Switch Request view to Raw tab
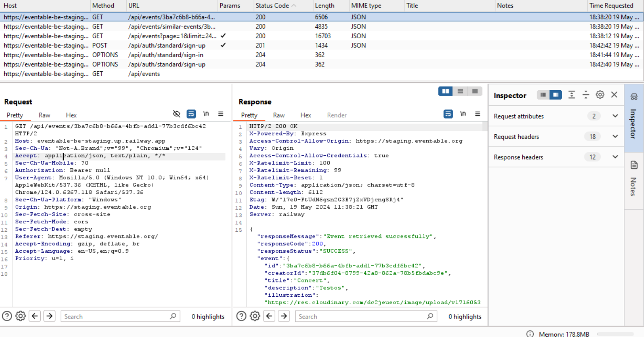The height and width of the screenshot is (337, 644). (44, 115)
